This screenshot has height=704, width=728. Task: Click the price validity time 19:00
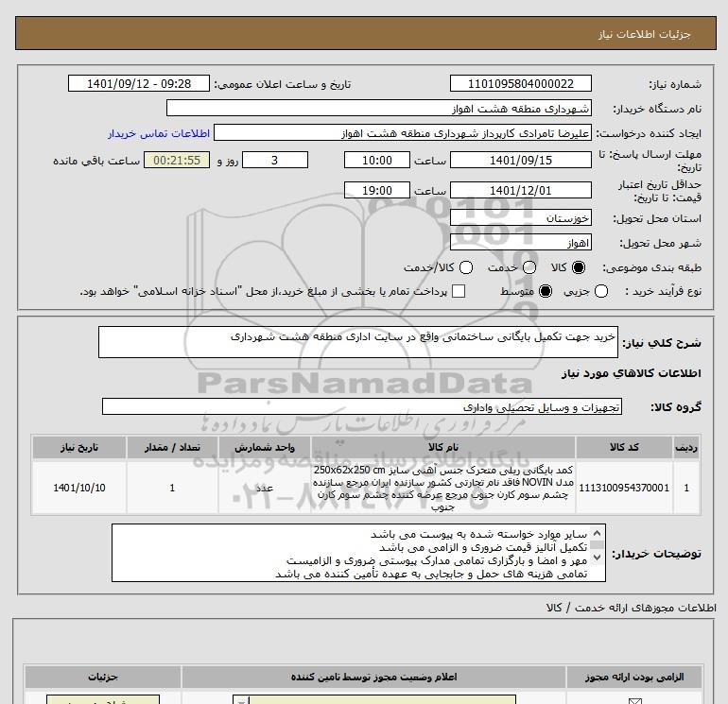point(377,190)
